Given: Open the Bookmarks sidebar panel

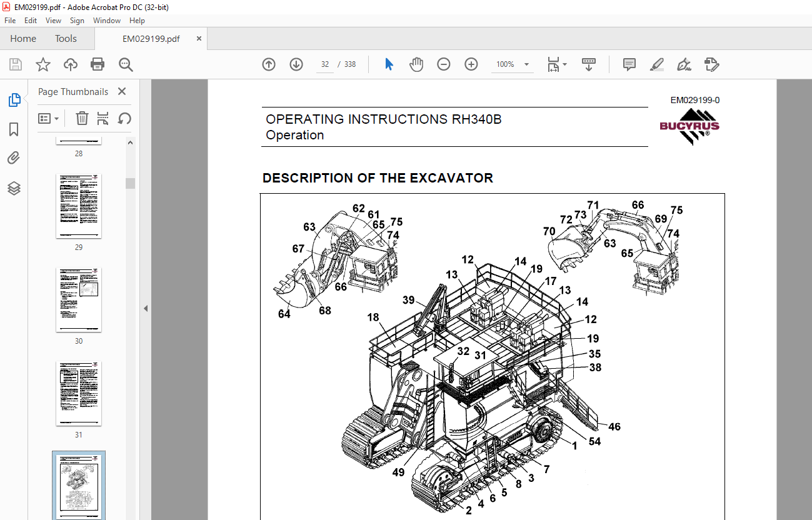Looking at the screenshot, I should pyautogui.click(x=14, y=129).
